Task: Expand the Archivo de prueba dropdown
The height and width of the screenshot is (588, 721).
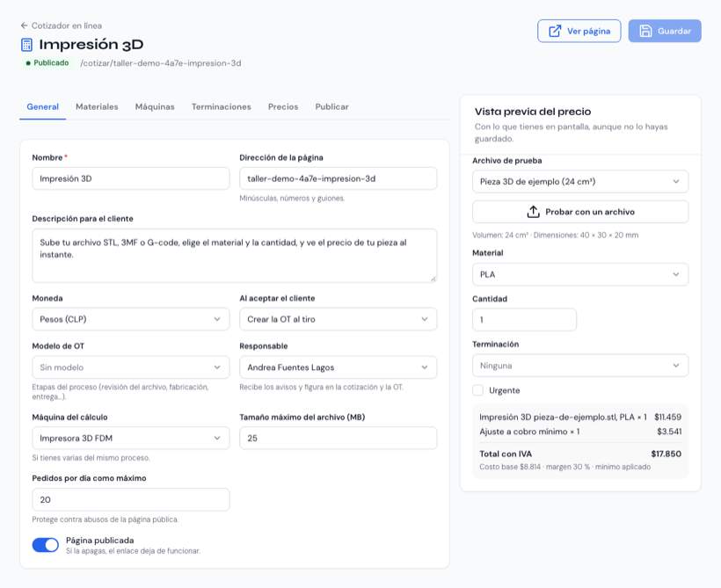Action: tap(580, 182)
